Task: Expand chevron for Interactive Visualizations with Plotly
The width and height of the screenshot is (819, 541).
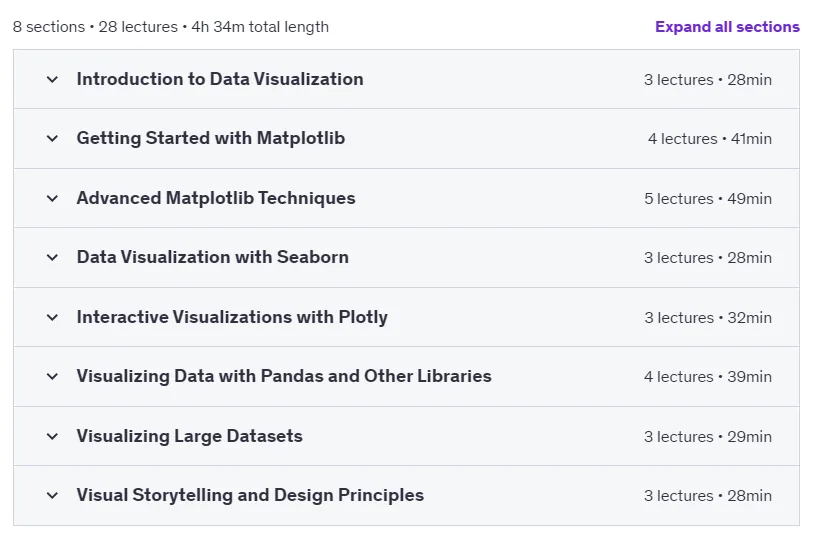Action: click(x=52, y=317)
